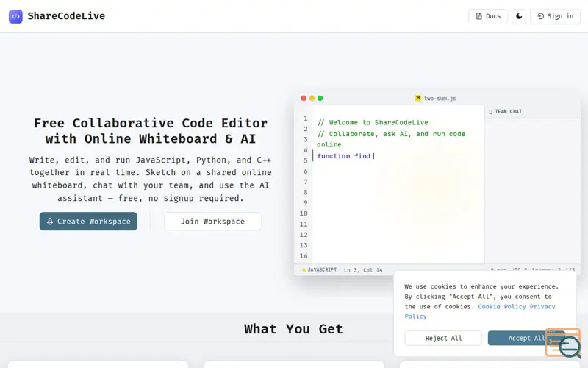588x368 pixels.
Task: Click the JS file icon beside two-sum.js
Action: pos(417,98)
